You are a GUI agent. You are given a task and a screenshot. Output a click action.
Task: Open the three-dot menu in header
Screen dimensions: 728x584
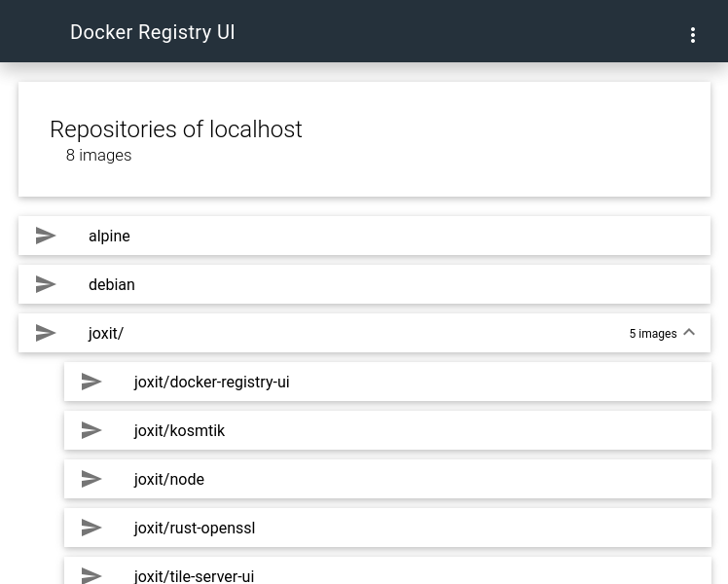[x=692, y=35]
